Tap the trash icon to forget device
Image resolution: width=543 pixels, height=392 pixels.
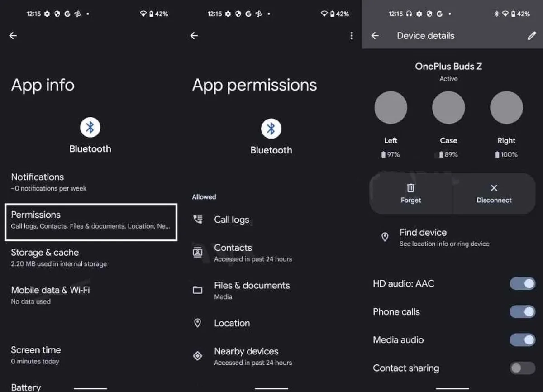coord(410,188)
